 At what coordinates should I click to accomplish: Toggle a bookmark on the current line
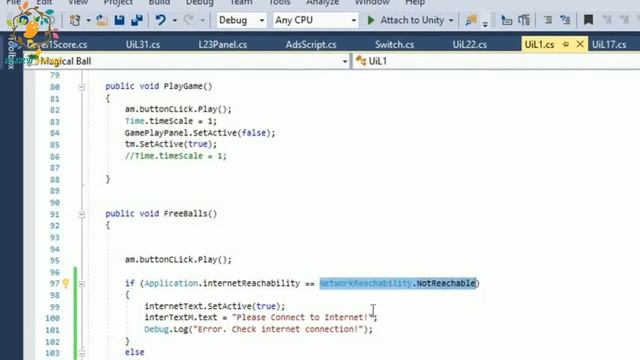point(588,20)
